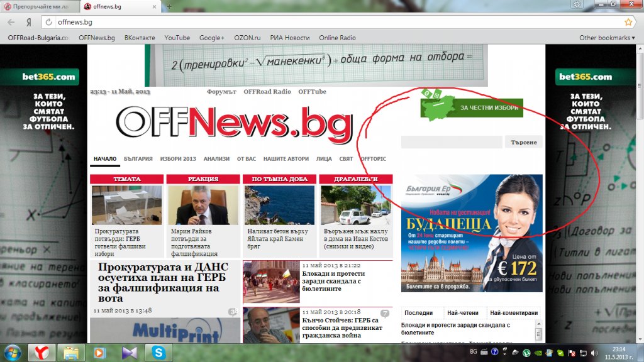This screenshot has height=362, width=644.
Task: Open the taskbar clock and date
Action: pyautogui.click(x=619, y=353)
